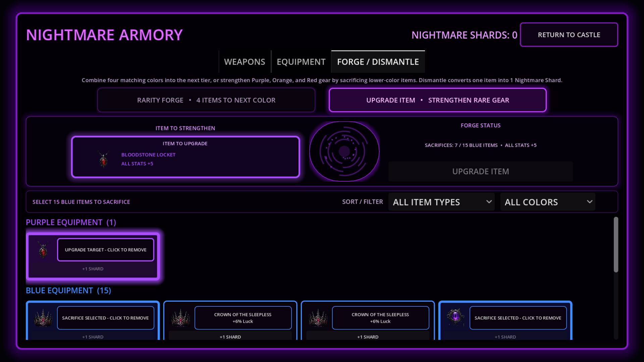
Task: Click the purple gem amulet icon
Action: (x=455, y=316)
